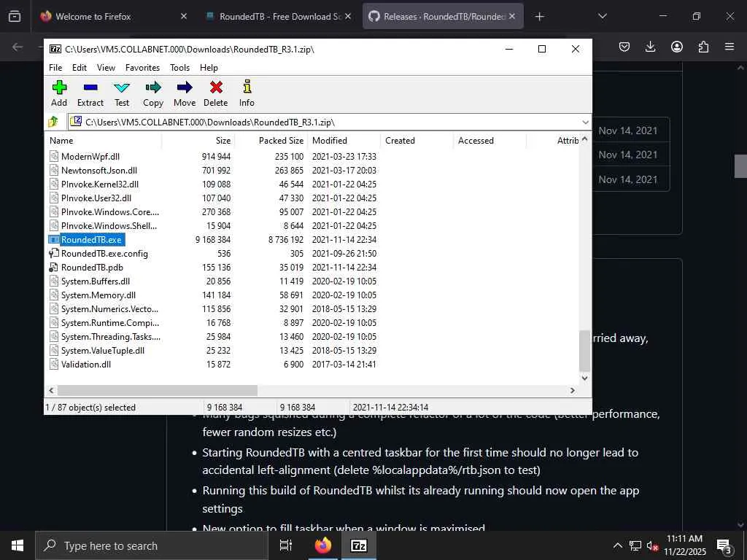This screenshot has height=560, width=747.
Task: Select Newtonsoft.Json.dll file
Action: point(98,170)
